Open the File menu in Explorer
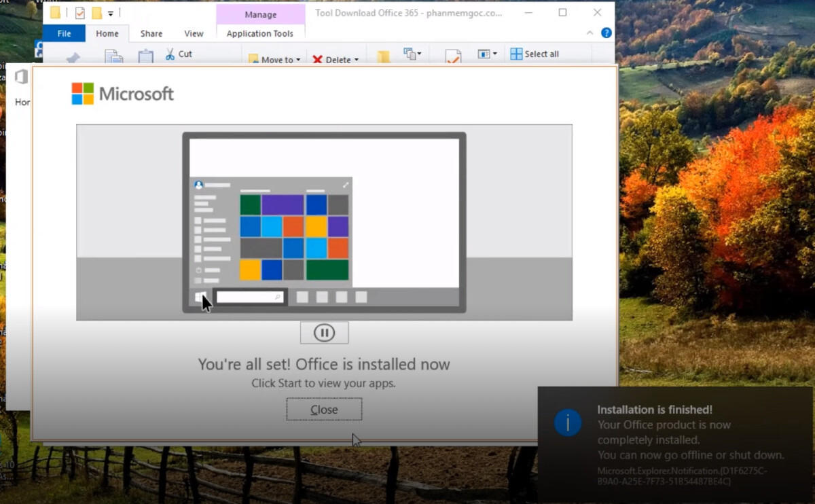815x504 pixels. tap(64, 33)
